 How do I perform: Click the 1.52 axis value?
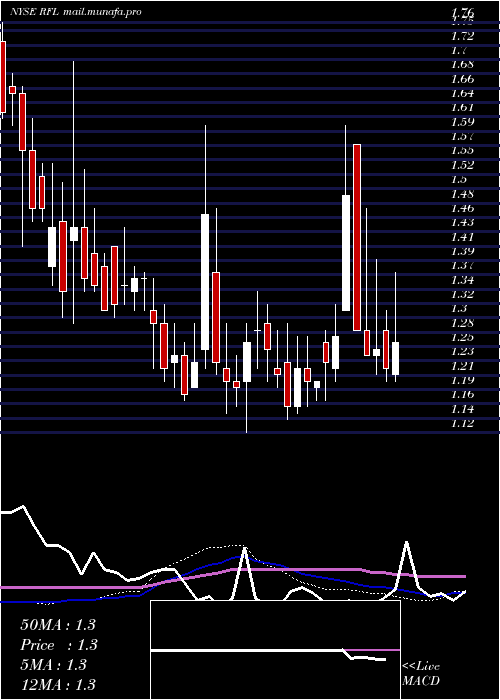coord(462,165)
